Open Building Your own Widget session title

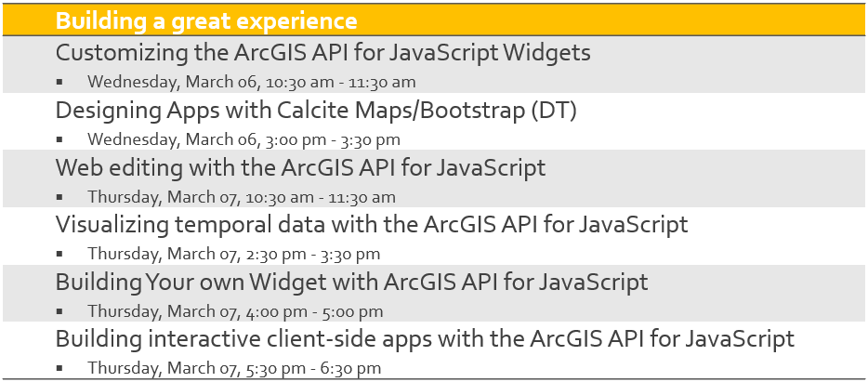(351, 283)
